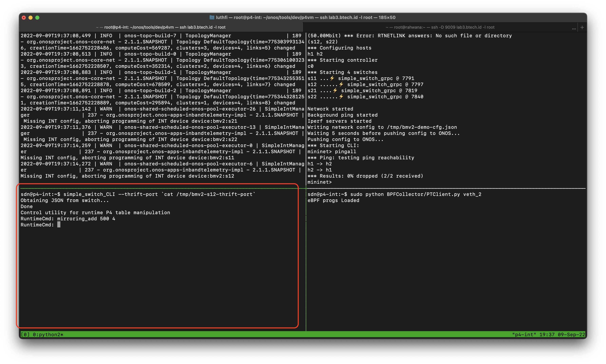The height and width of the screenshot is (364, 606).
Task: Click the RuntimeCmd prompt cursor
Action: [x=59, y=225]
